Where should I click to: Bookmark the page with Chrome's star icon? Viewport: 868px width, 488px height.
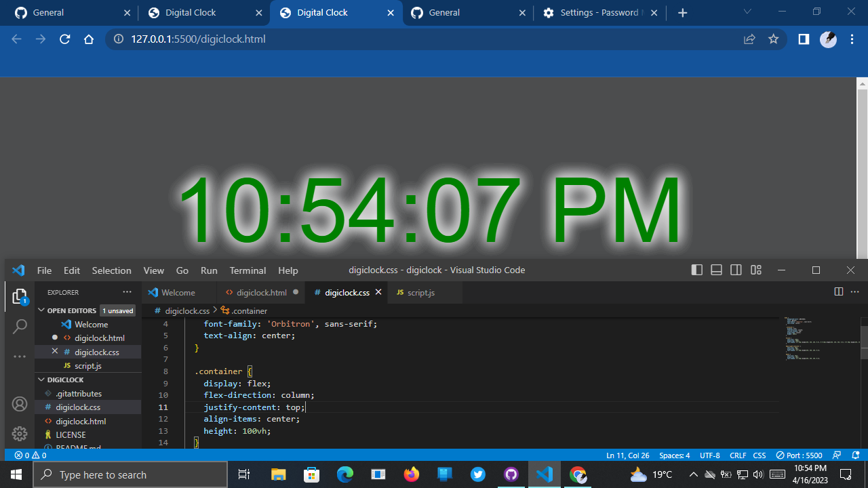(773, 39)
